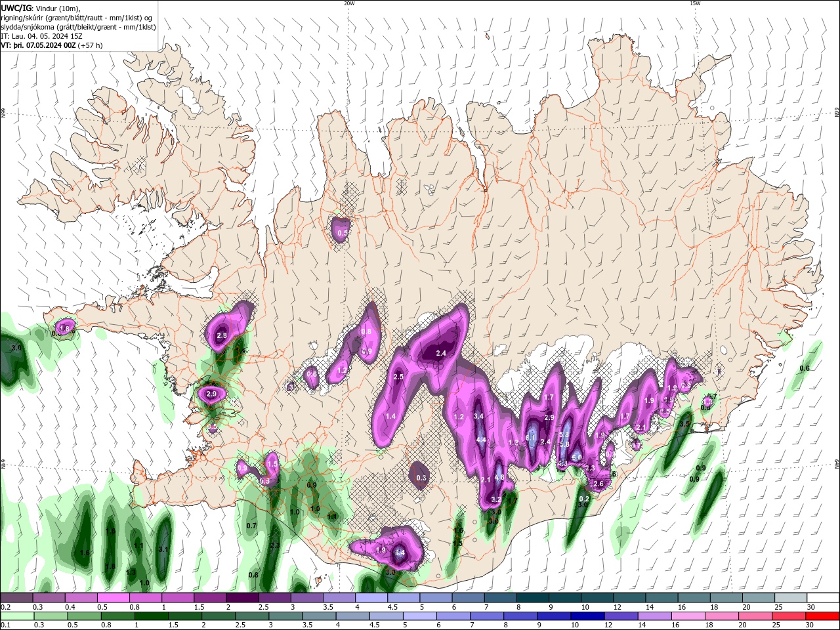This screenshot has height=630, width=840.
Task: Pick the darkest green swatch above rain label 1
Action: point(151,616)
